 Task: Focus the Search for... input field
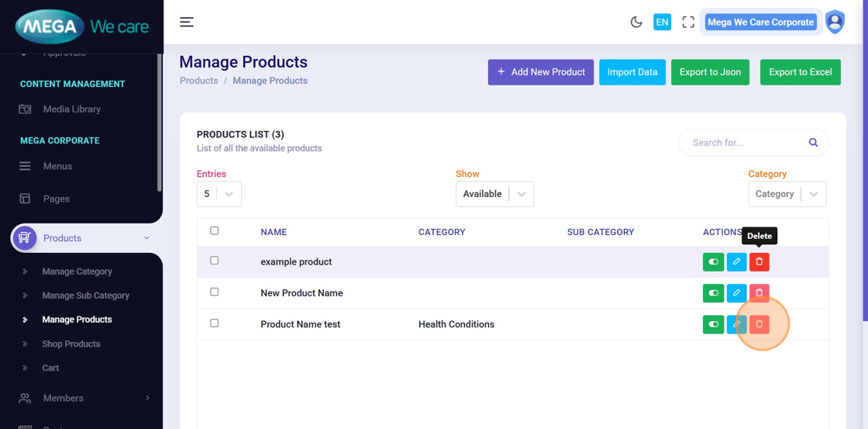tap(744, 143)
